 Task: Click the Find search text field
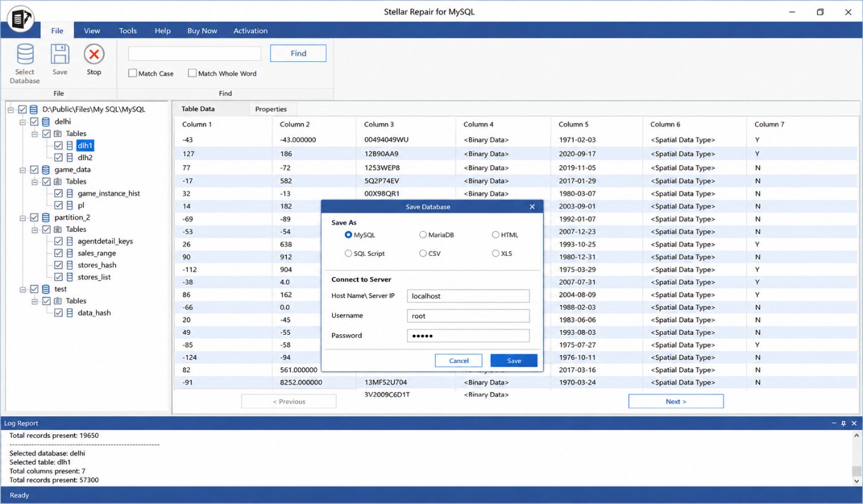pos(195,54)
